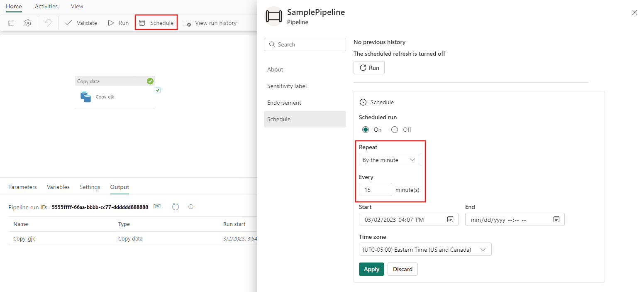The width and height of the screenshot is (644, 292).
Task: Open the bottom Settings tab
Action: 90,187
